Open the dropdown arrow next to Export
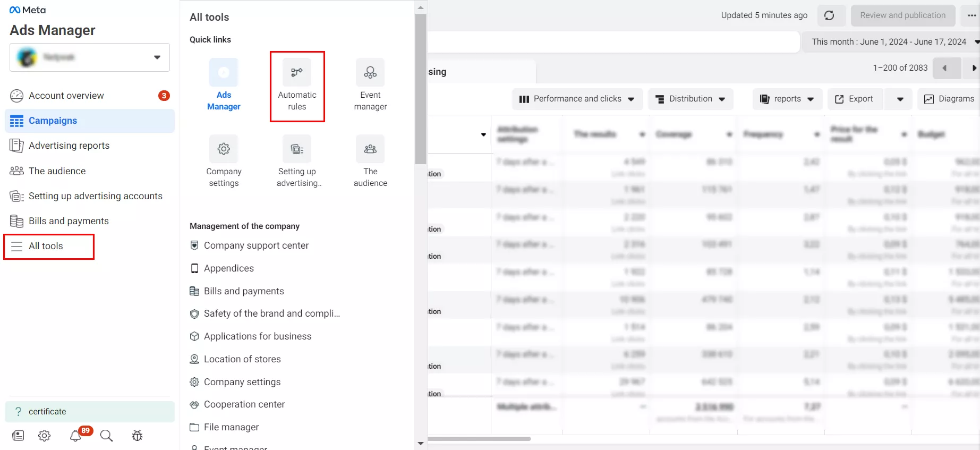The height and width of the screenshot is (450, 980). point(900,99)
